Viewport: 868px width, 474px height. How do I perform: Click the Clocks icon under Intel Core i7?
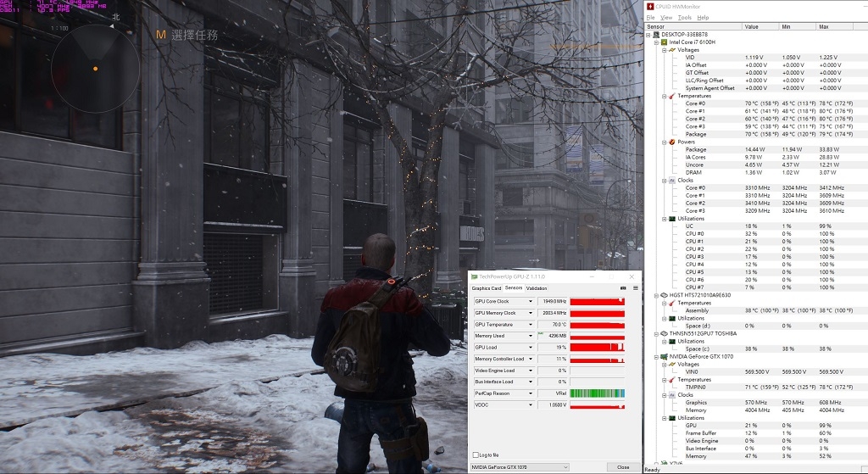coord(672,181)
